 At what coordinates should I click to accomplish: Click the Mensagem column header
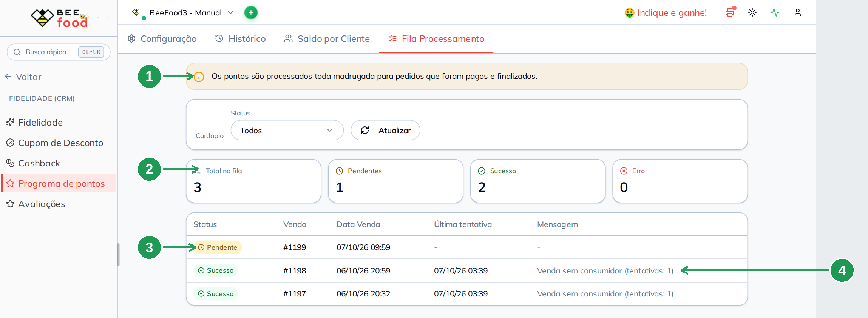coord(558,224)
